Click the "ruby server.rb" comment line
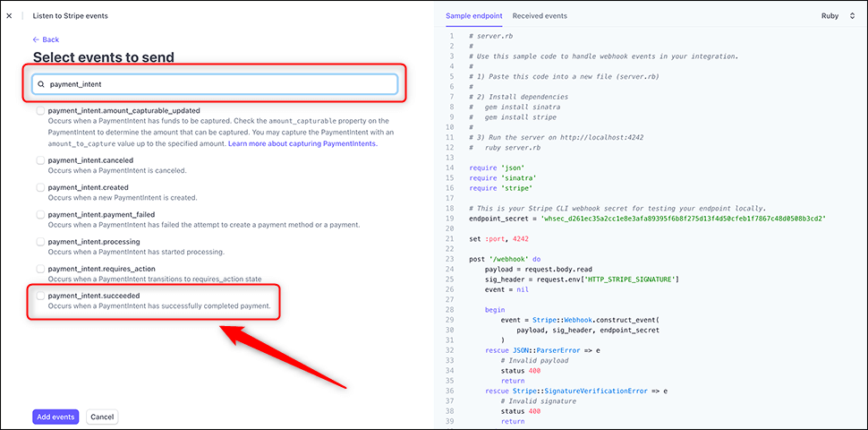Viewport: 868px width, 430px height. pyautogui.click(x=505, y=148)
